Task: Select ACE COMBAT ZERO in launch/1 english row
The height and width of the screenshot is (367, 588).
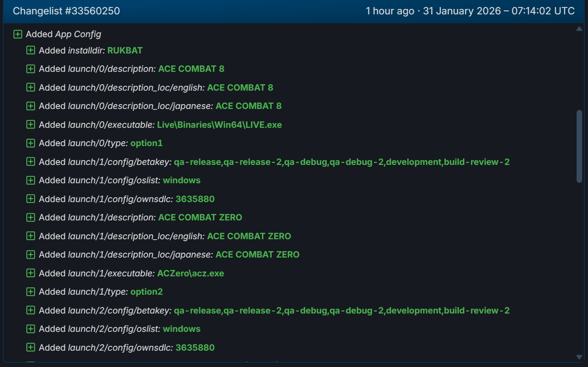Action: [x=249, y=236]
